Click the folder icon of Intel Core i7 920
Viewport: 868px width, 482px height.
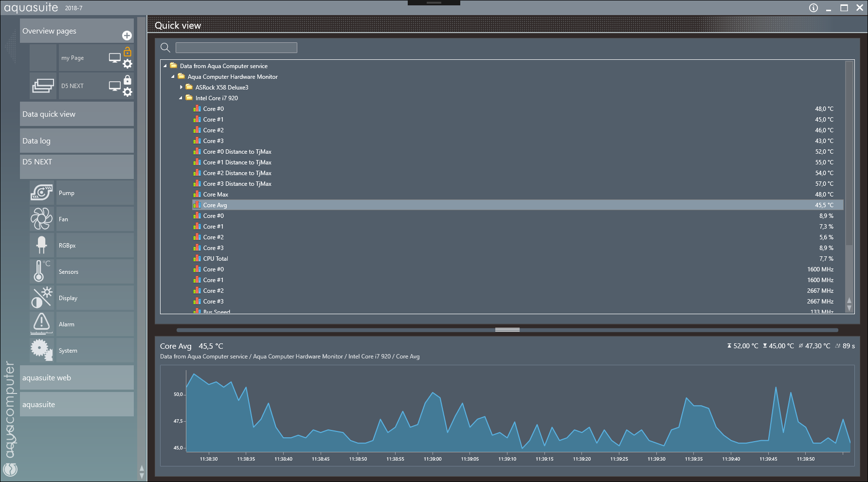click(x=189, y=98)
